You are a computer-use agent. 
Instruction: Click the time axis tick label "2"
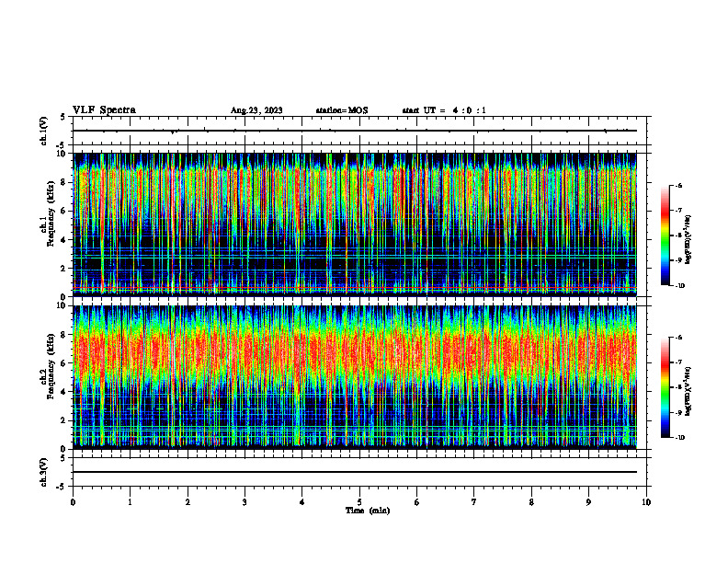point(188,502)
